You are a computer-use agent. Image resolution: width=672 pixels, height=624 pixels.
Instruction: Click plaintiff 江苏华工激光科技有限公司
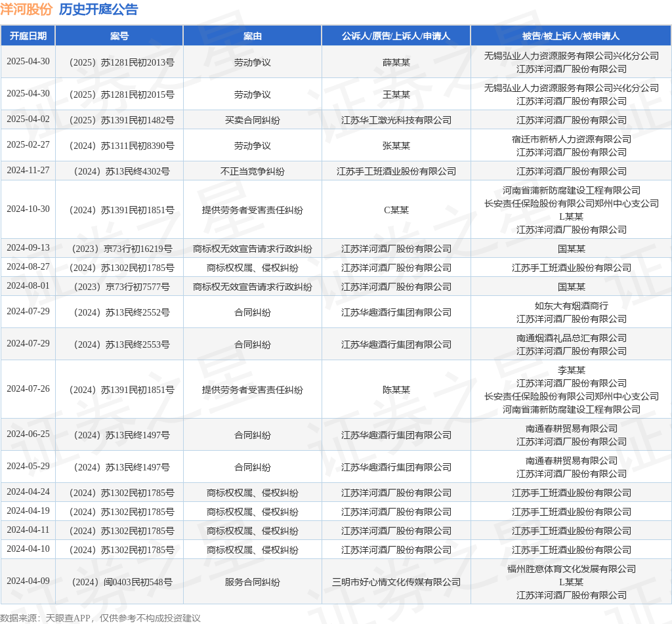pos(396,121)
